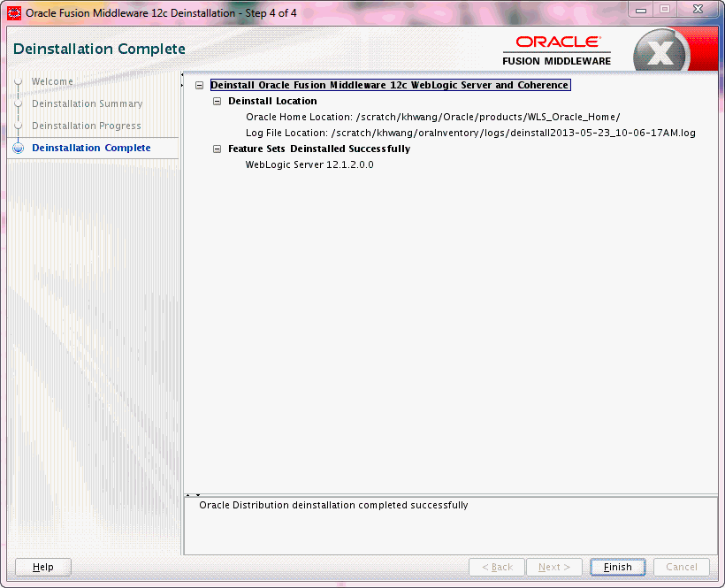Click the Deinstallation Complete page heading
Screen dimensions: 725x588
[99, 49]
